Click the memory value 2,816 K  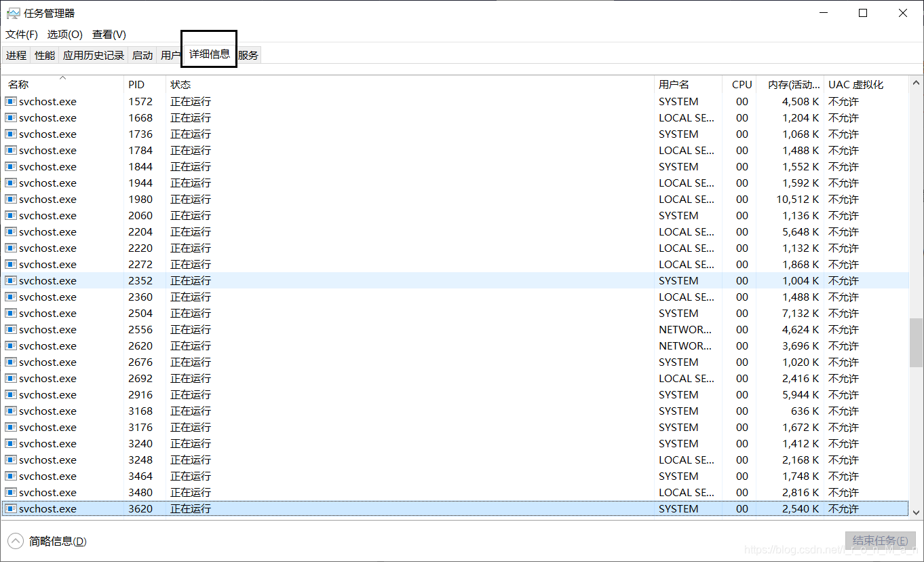(801, 492)
